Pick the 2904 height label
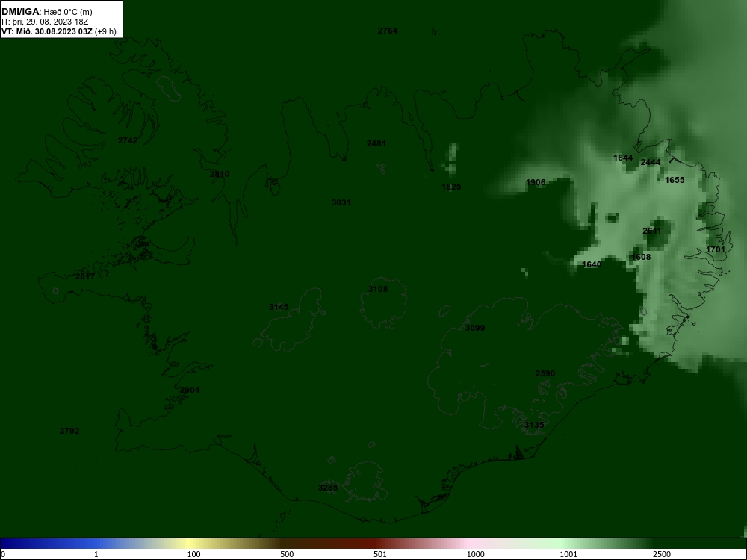The height and width of the screenshot is (560, 747). (x=190, y=390)
